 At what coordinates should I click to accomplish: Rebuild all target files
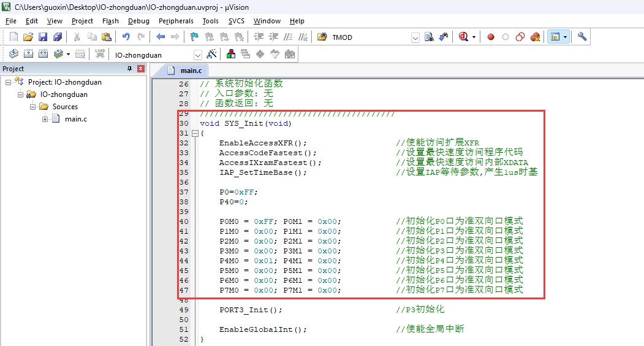[43, 54]
